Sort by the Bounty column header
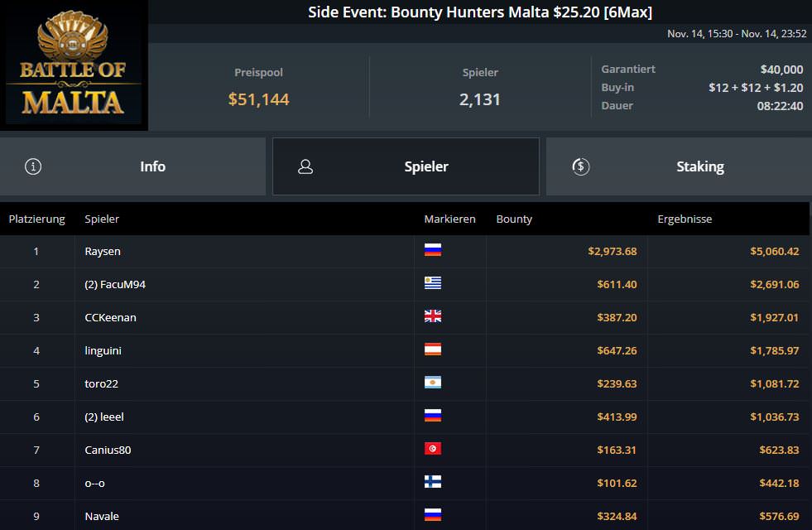 pyautogui.click(x=514, y=219)
